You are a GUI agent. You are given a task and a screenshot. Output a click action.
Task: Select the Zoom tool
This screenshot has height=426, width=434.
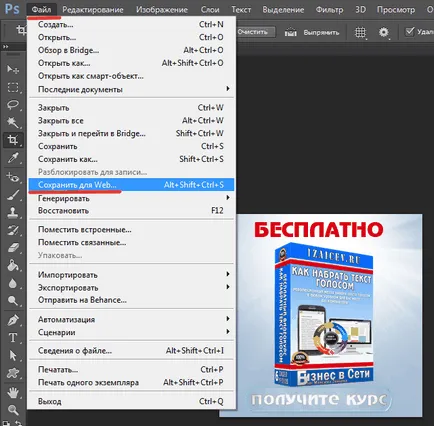pos(13,410)
